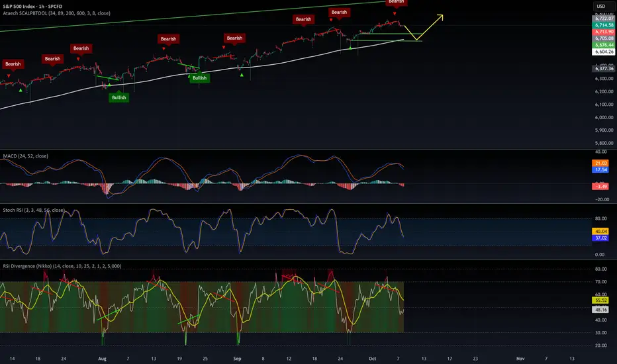The width and height of the screenshot is (617, 364).
Task: Click date 23 on the time axis
Action: pos(475,359)
